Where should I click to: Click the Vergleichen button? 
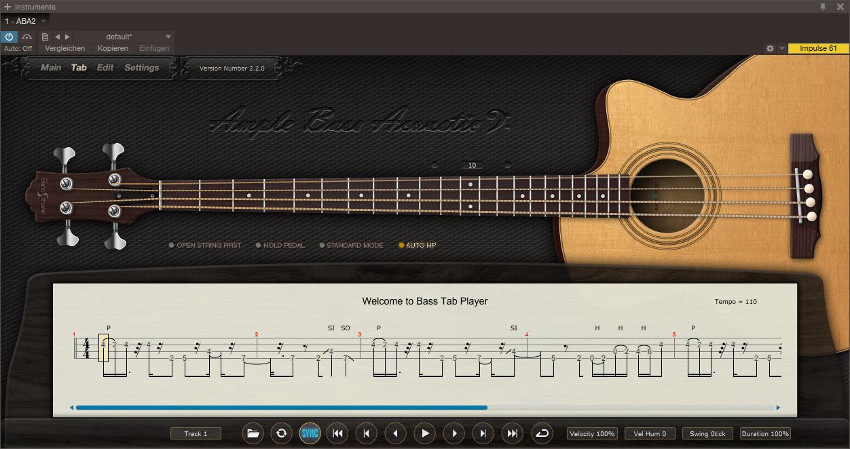(x=65, y=48)
